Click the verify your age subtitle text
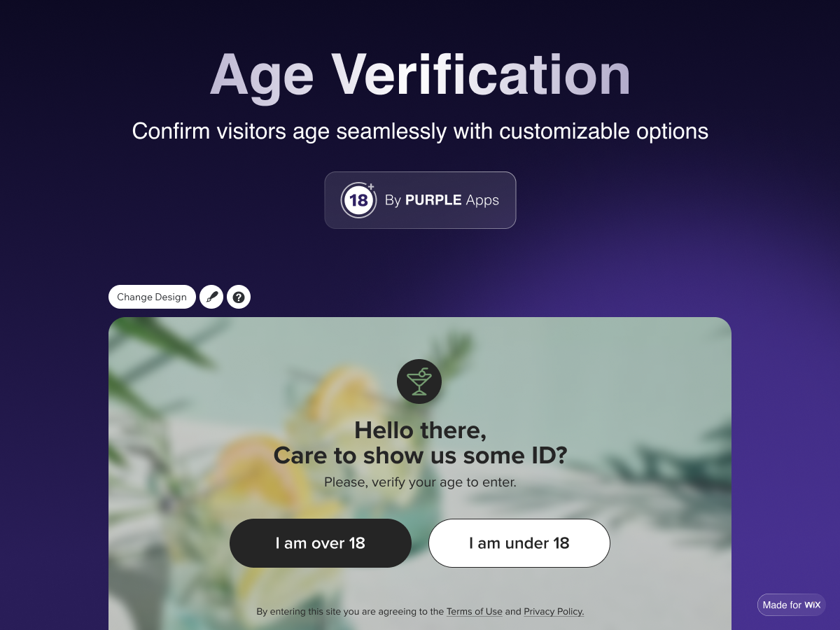The height and width of the screenshot is (630, 840). pyautogui.click(x=419, y=482)
